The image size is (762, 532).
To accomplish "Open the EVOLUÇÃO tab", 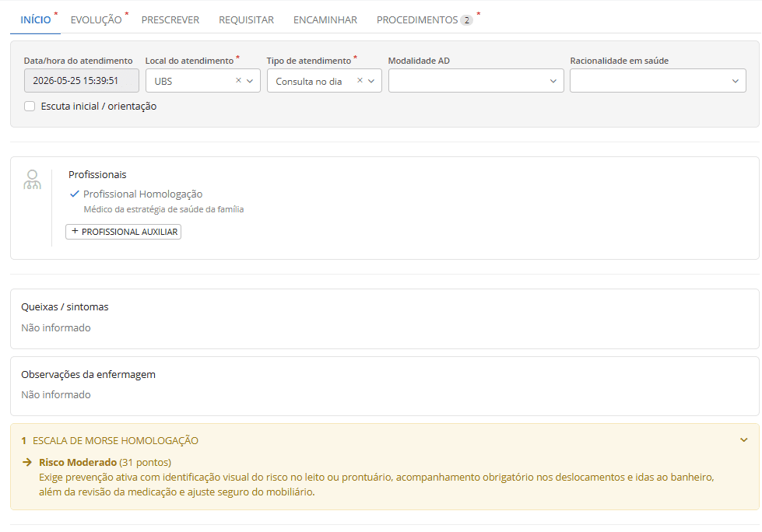I will pos(97,20).
